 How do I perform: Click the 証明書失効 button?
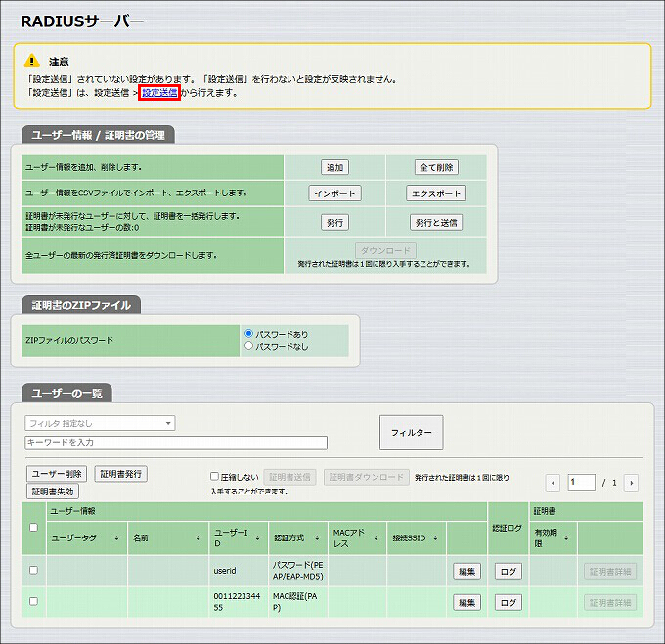[x=53, y=492]
